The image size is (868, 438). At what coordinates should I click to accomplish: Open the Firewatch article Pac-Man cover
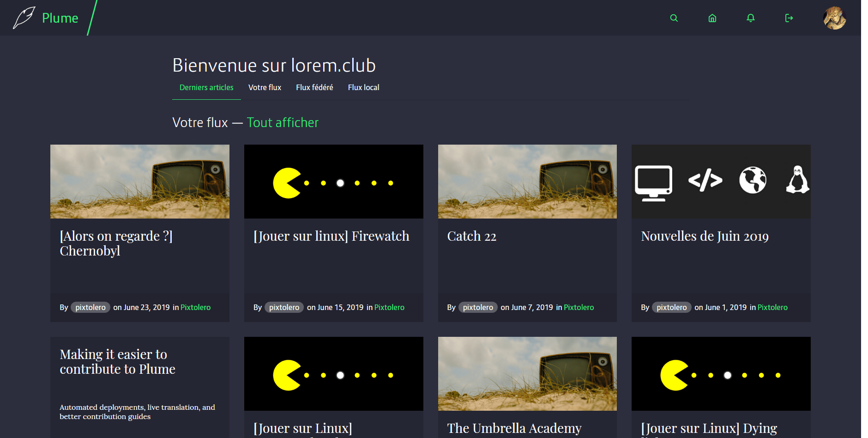pos(334,182)
